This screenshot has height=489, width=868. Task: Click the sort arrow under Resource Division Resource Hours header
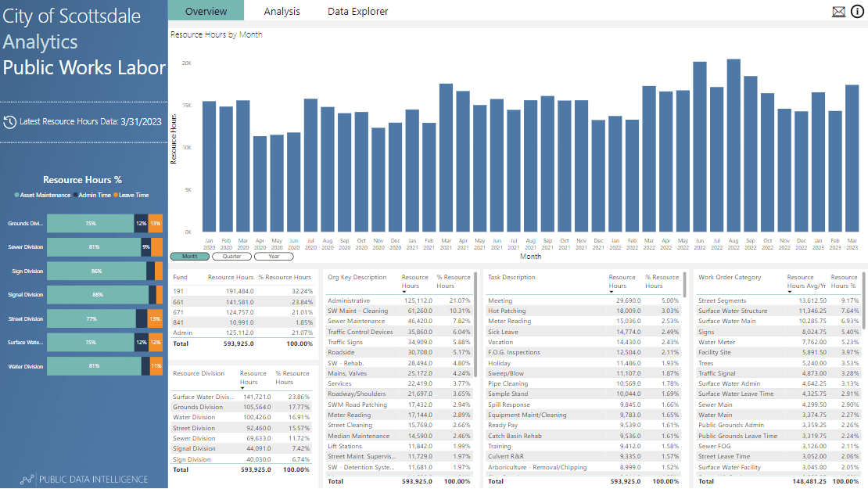coord(242,388)
